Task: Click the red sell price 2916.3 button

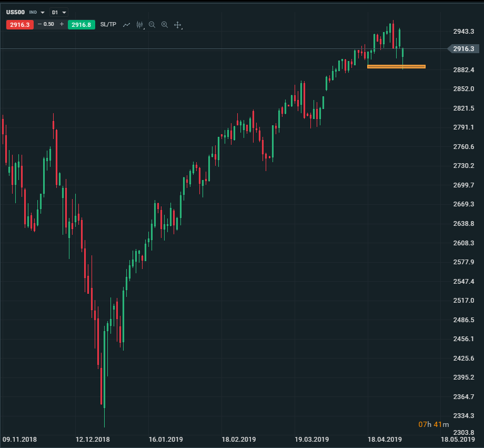Action: pyautogui.click(x=20, y=24)
